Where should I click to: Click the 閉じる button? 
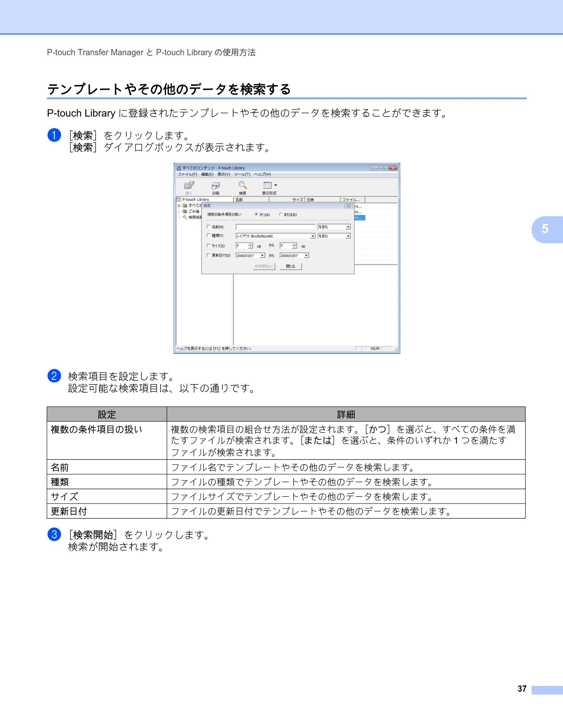(x=291, y=266)
